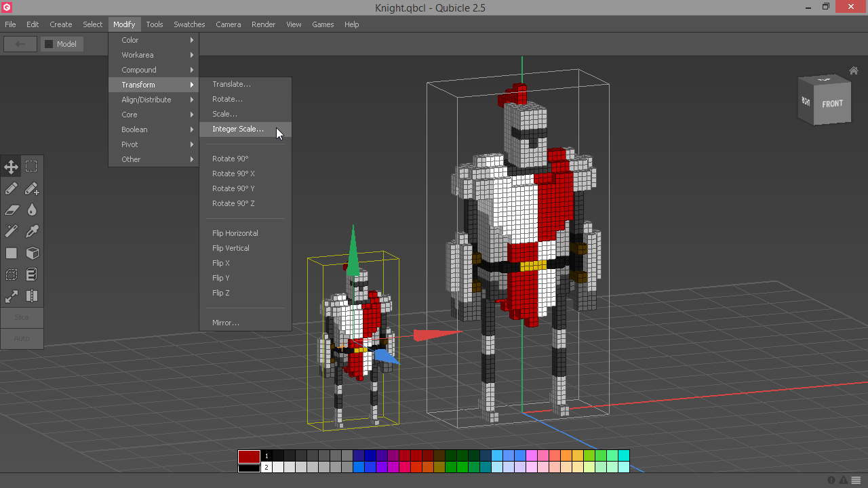The height and width of the screenshot is (488, 868).
Task: Toggle palette row 2 selector
Action: click(267, 467)
